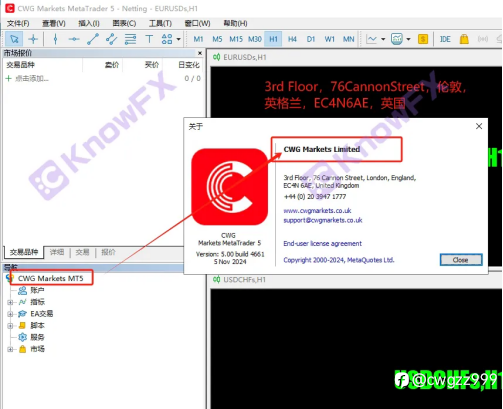Switch chart to M30 timeframe
503x409 pixels.
[x=255, y=39]
